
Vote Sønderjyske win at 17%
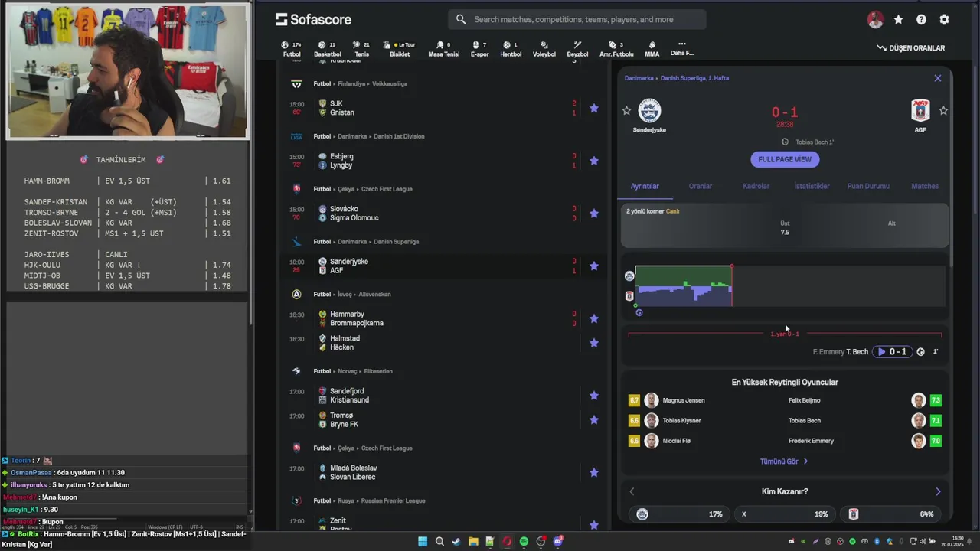[x=678, y=514]
